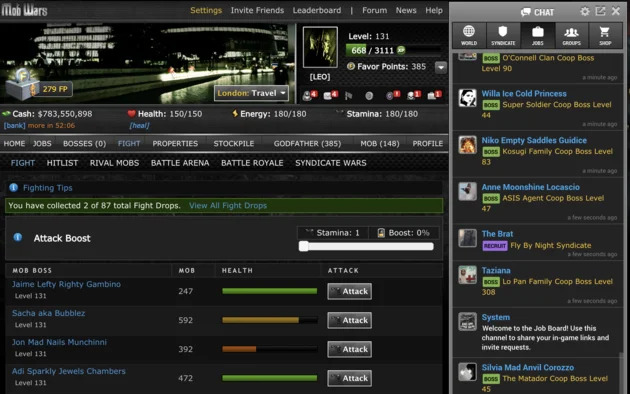630x394 pixels.
Task: Pop out chat window icon
Action: coord(600,11)
